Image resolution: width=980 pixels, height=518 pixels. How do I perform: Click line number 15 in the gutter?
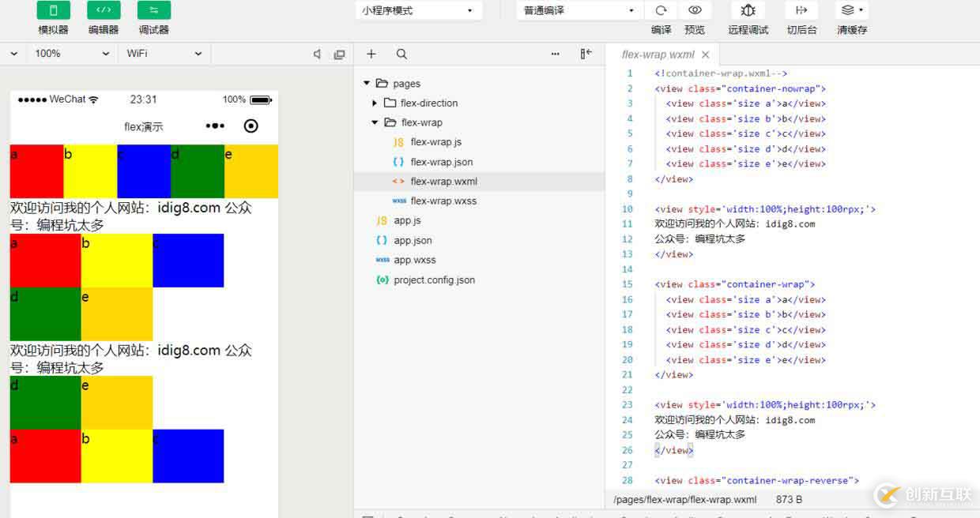(628, 284)
